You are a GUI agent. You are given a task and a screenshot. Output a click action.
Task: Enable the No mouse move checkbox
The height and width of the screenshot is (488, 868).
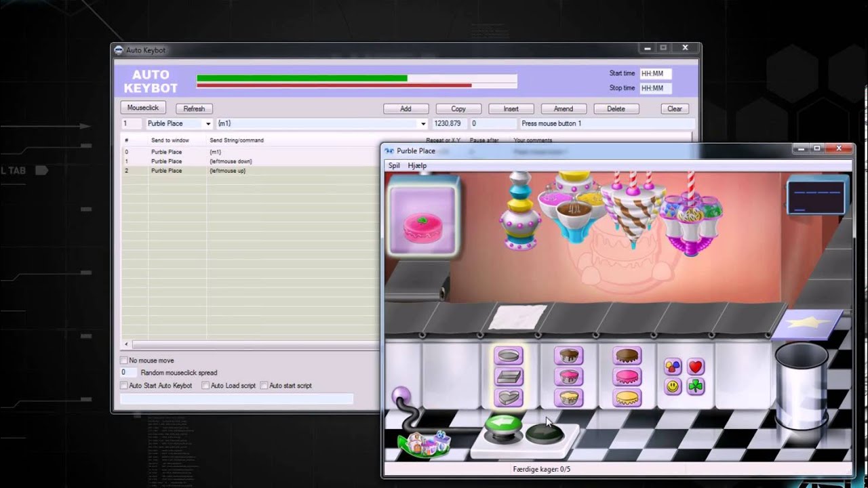(124, 361)
